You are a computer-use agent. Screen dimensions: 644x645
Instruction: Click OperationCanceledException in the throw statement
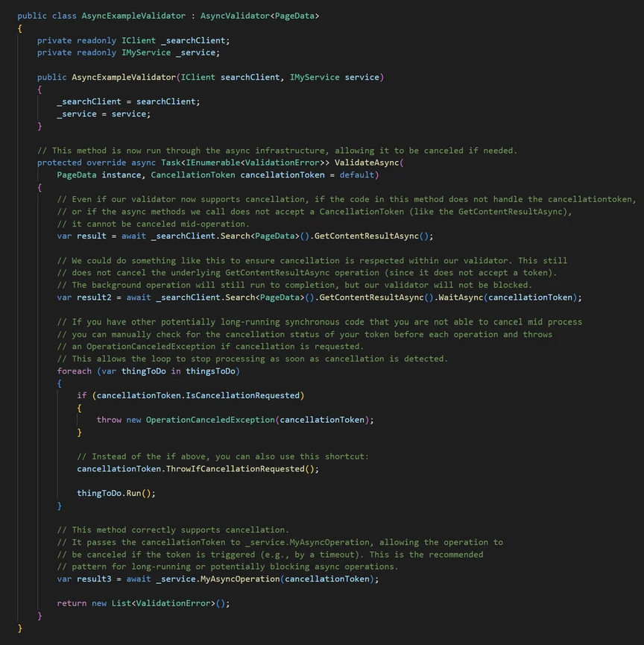pos(210,420)
